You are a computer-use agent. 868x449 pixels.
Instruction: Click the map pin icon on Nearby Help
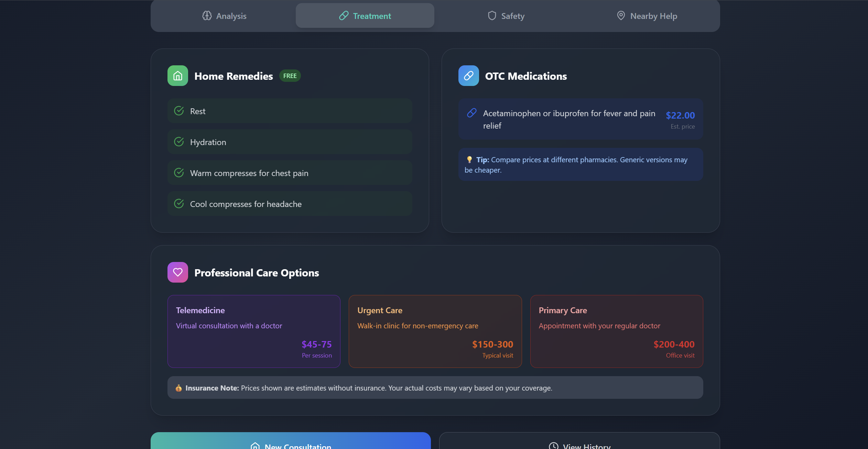[621, 16]
